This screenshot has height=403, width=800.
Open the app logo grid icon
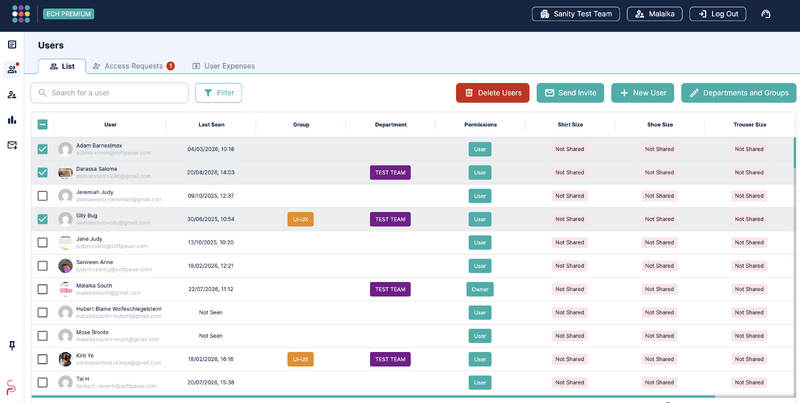point(21,14)
